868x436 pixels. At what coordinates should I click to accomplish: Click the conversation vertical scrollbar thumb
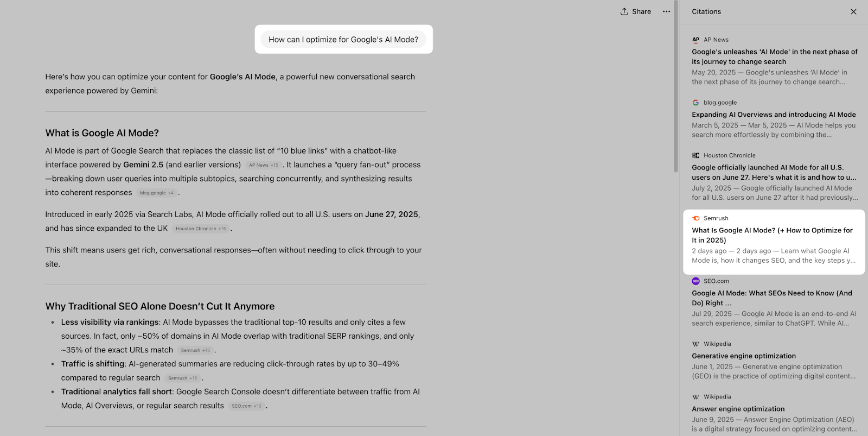coord(675,87)
